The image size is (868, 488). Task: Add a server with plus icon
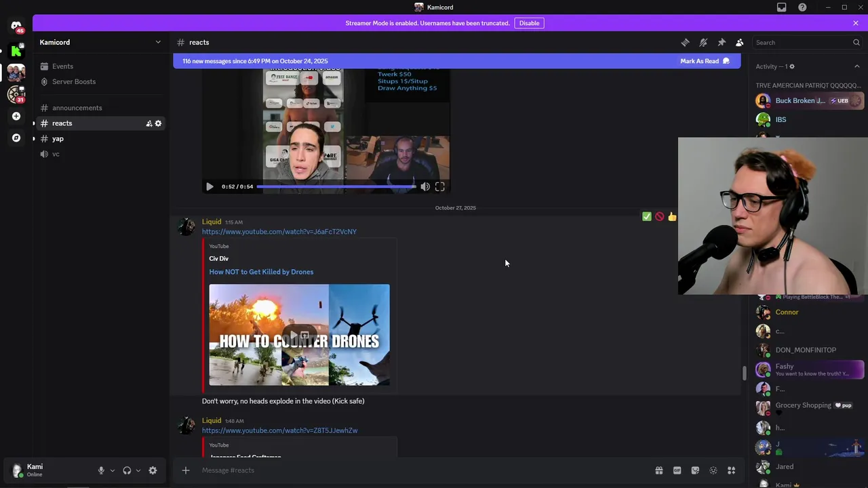pyautogui.click(x=16, y=116)
